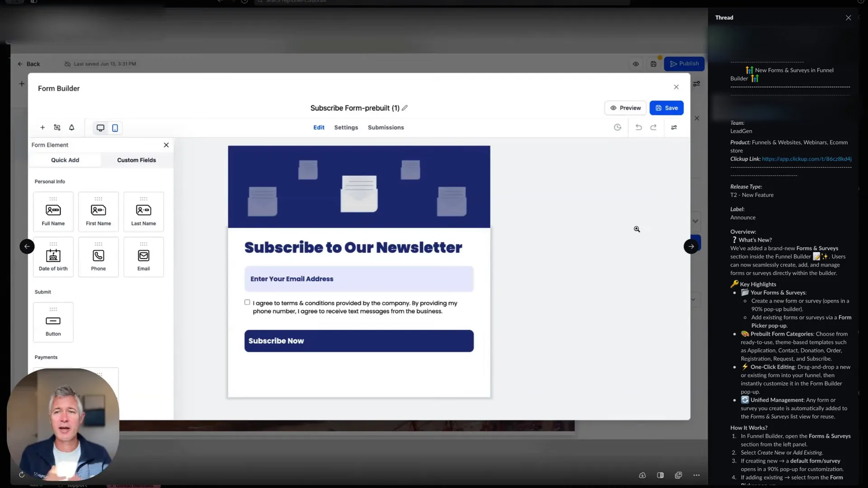The width and height of the screenshot is (868, 488).
Task: Open the form layout manager icon
Action: coord(57,128)
